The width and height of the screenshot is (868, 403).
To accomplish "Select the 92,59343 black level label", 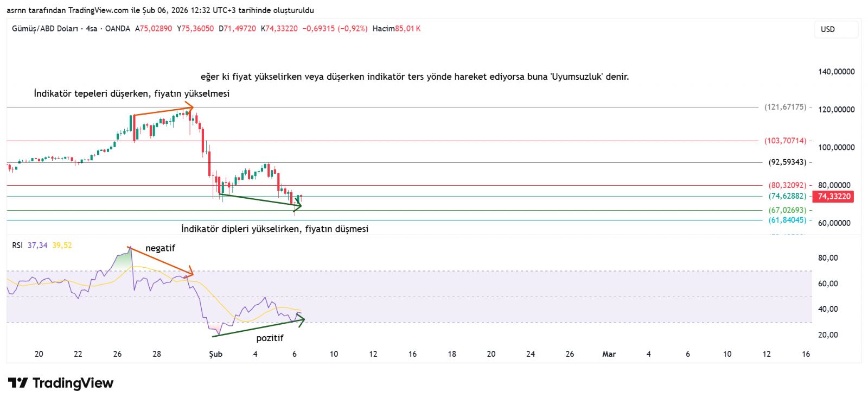I will pos(787,162).
